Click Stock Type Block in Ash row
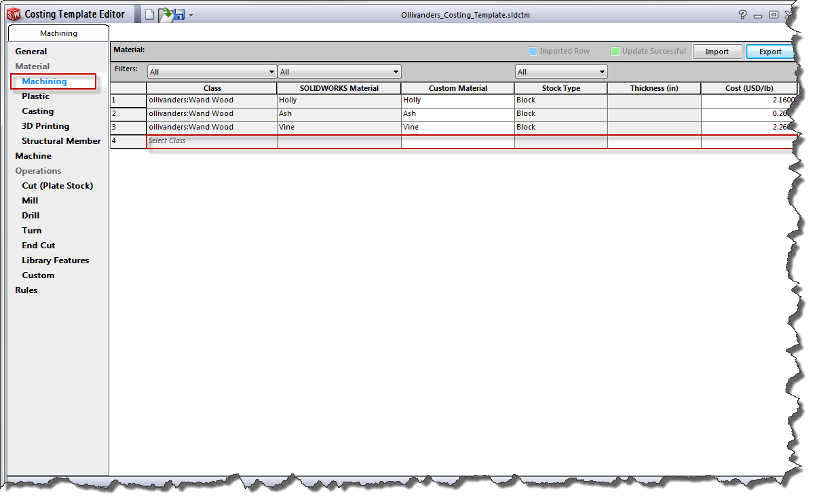The width and height of the screenshot is (817, 504). click(x=561, y=114)
